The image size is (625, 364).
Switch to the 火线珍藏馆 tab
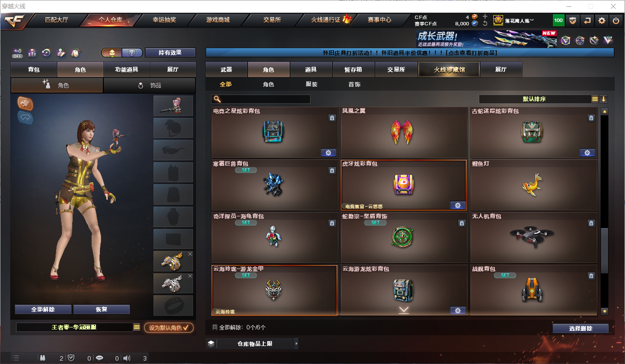point(449,70)
